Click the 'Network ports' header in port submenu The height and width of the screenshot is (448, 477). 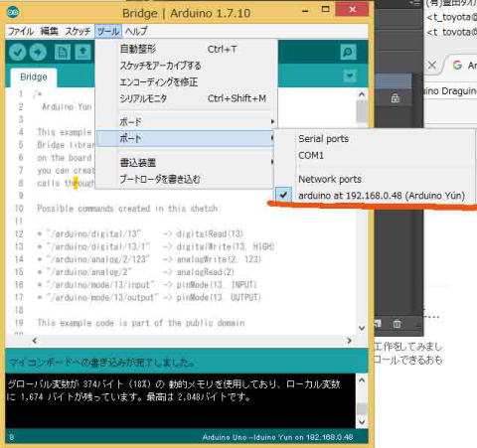pyautogui.click(x=330, y=179)
